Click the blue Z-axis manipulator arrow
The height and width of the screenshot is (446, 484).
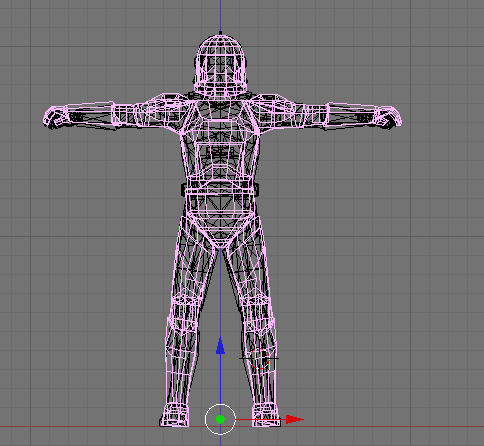[220, 346]
